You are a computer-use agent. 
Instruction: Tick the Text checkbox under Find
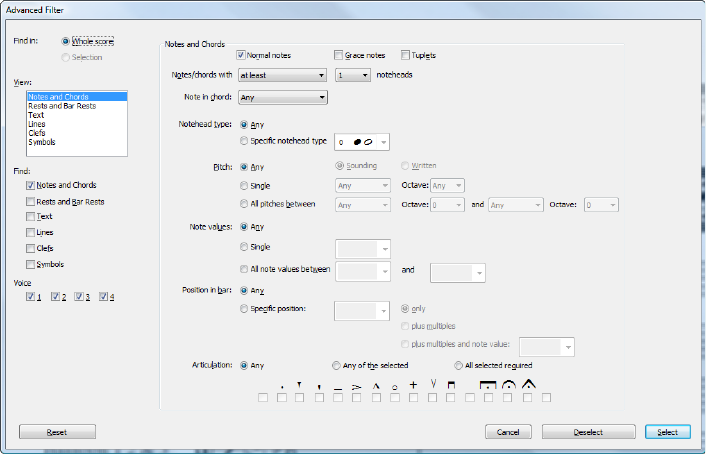click(x=31, y=217)
